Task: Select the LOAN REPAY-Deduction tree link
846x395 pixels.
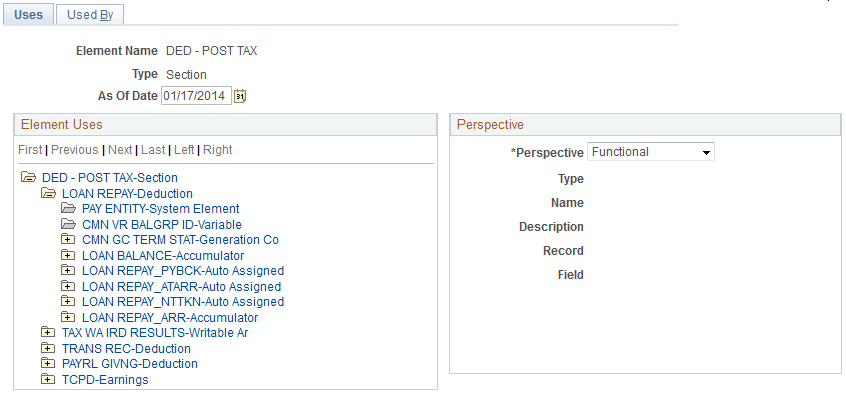Action: point(127,193)
